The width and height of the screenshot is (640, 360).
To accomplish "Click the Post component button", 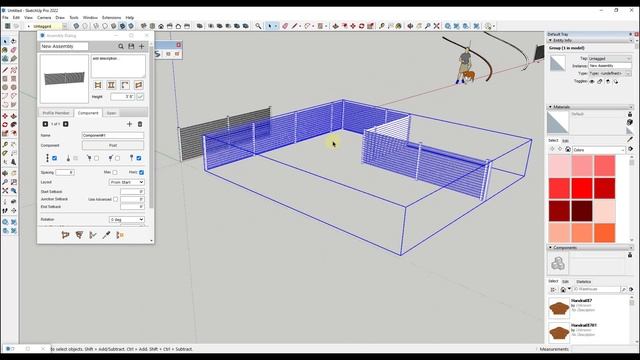I will click(113, 145).
